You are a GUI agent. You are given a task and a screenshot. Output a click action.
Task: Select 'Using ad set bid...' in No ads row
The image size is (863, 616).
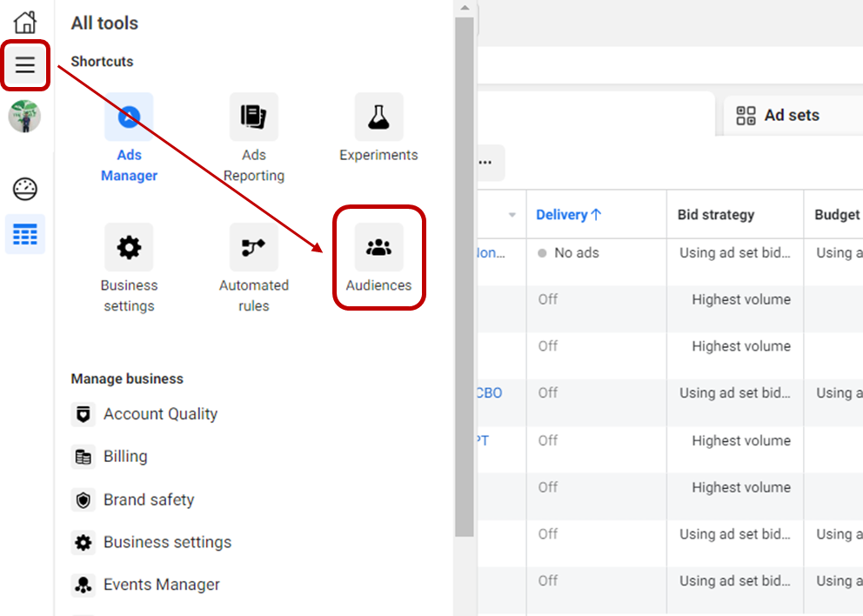pyautogui.click(x=735, y=252)
